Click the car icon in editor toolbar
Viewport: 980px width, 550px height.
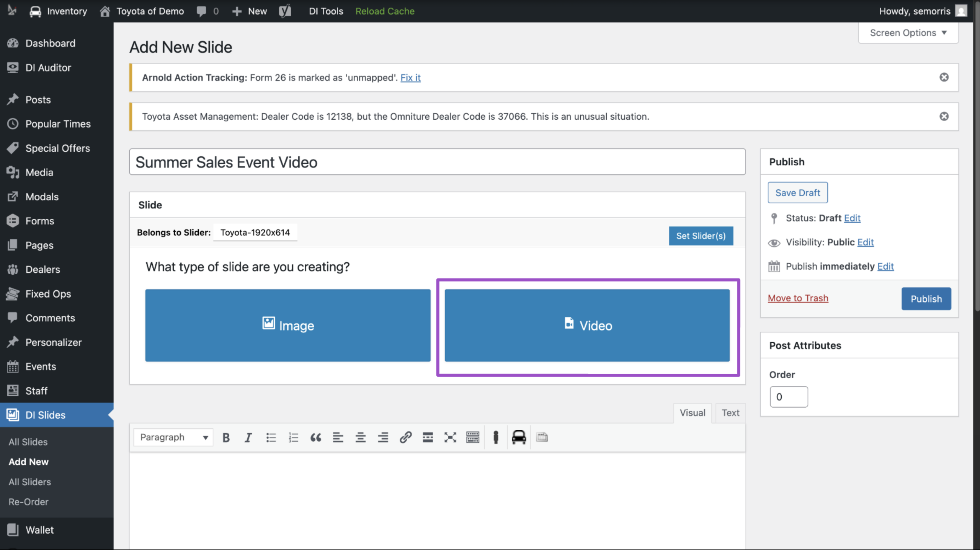pos(519,437)
